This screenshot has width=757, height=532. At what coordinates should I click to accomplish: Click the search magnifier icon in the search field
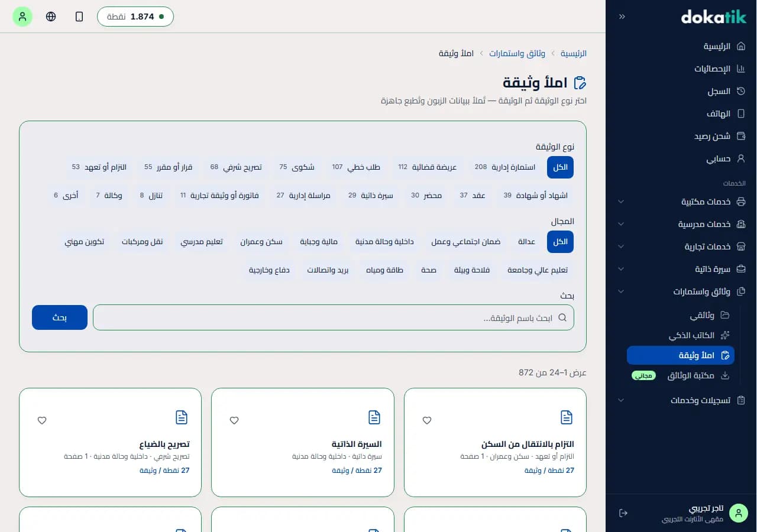coord(562,317)
